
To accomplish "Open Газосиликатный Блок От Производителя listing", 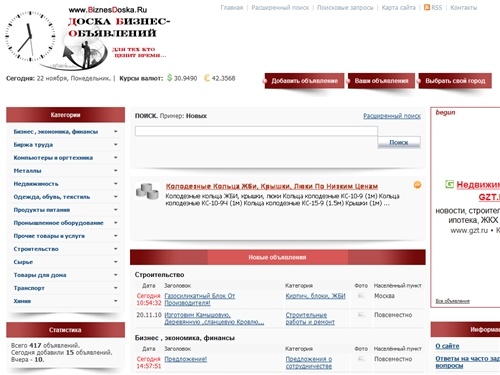I will point(199,299).
